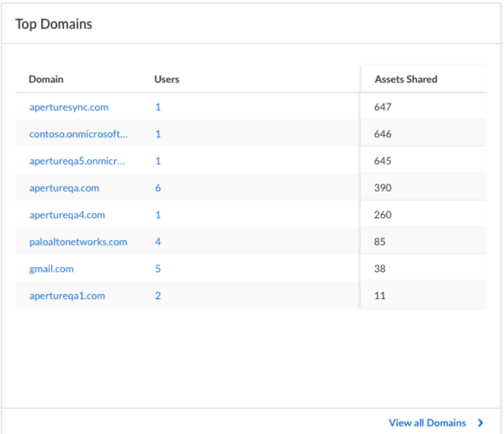Screen dimensions: 504x434
Task: Click the contoso.onmicrosoft domain link
Action: coord(78,134)
